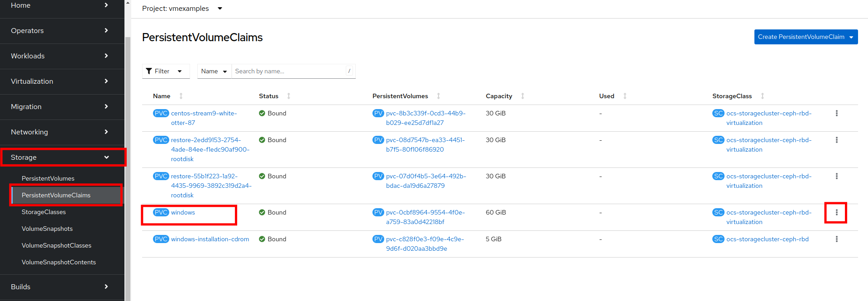Expand the Home navigation section
868x301 pixels.
[62, 5]
